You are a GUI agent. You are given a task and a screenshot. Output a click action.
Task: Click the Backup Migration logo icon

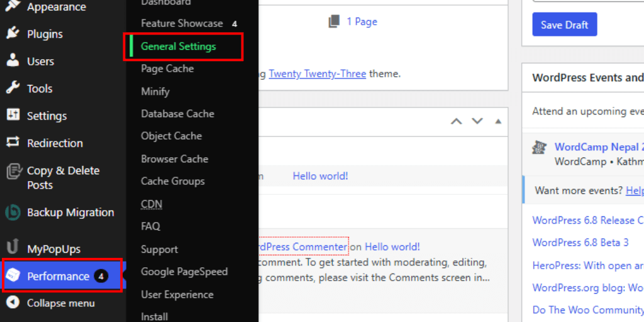(x=13, y=213)
